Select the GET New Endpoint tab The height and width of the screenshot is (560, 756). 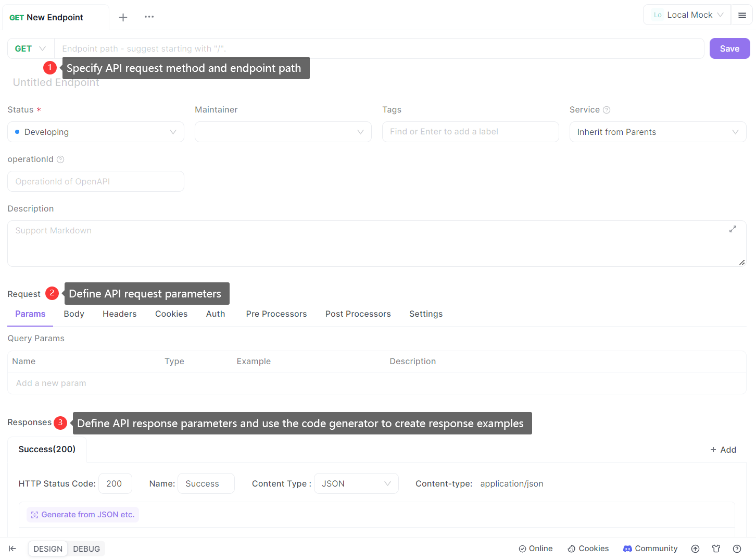click(x=55, y=17)
